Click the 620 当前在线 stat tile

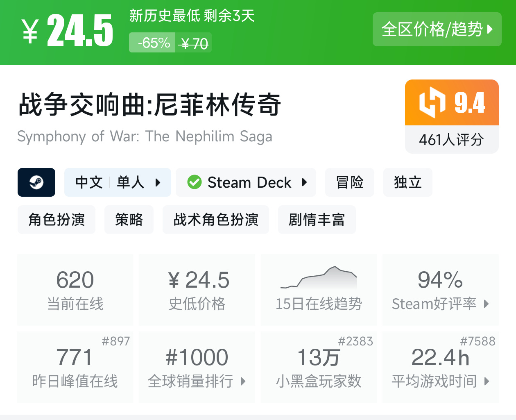[x=75, y=289]
